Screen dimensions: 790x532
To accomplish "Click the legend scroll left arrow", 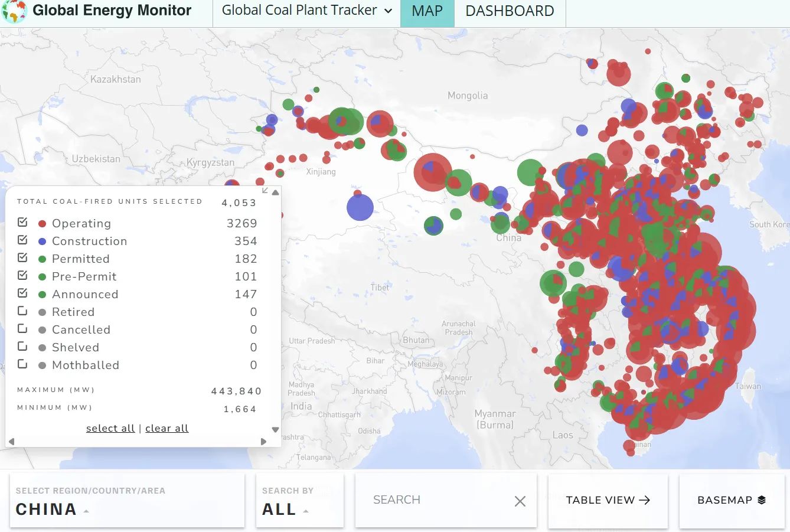I will point(11,441).
